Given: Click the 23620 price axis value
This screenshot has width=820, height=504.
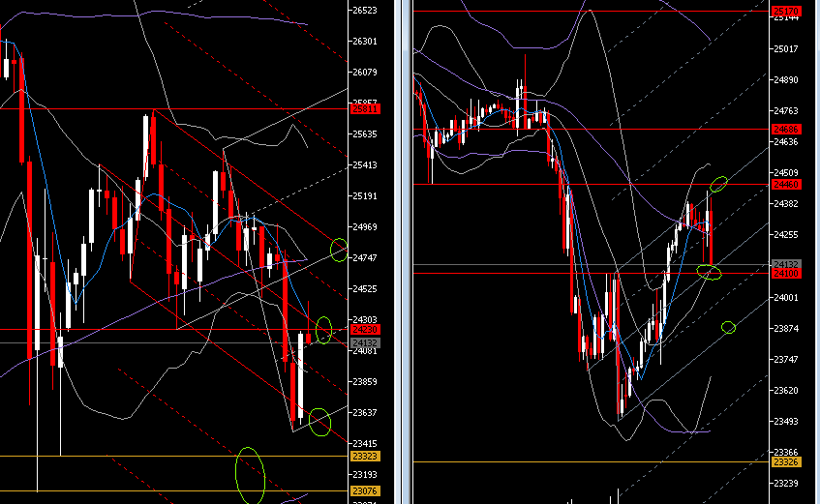Looking at the screenshot, I should [786, 390].
